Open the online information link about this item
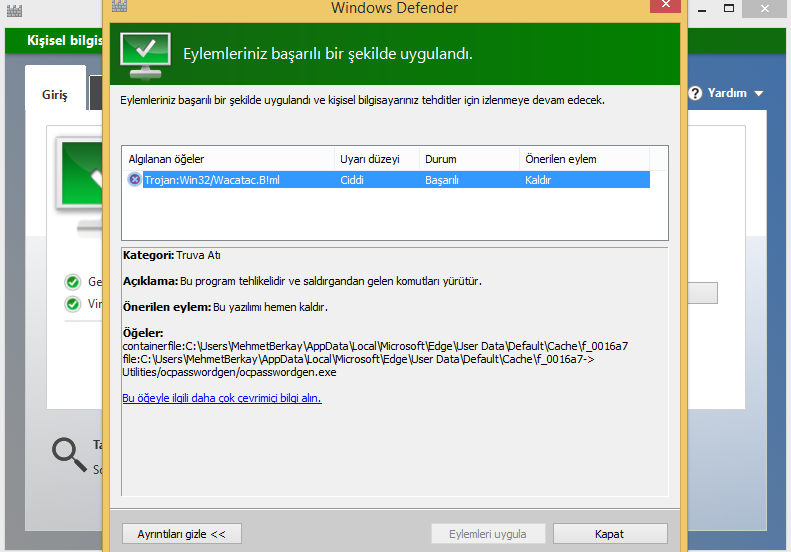Image resolution: width=791 pixels, height=552 pixels. pos(222,398)
